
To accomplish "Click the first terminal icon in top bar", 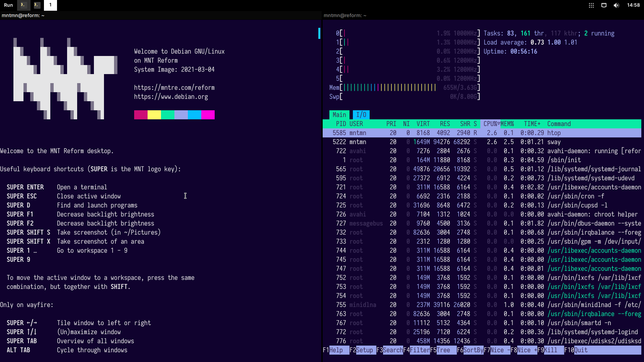I will coord(23,5).
